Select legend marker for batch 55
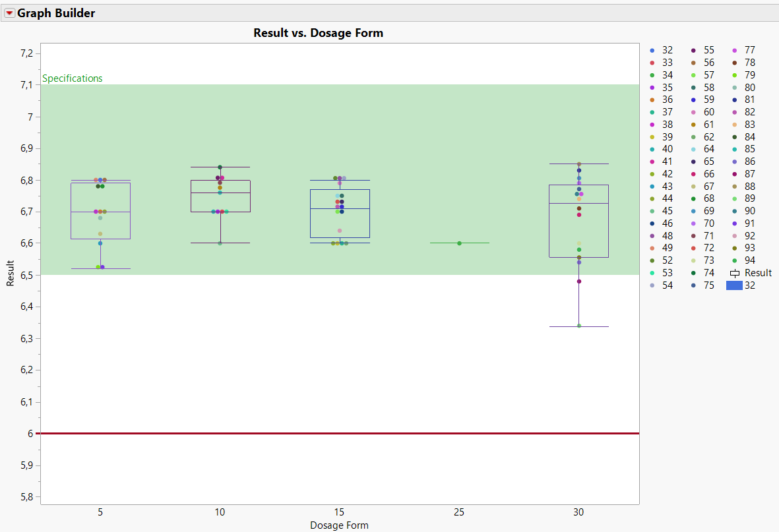Screen dimensions: 779x532 coord(693,51)
